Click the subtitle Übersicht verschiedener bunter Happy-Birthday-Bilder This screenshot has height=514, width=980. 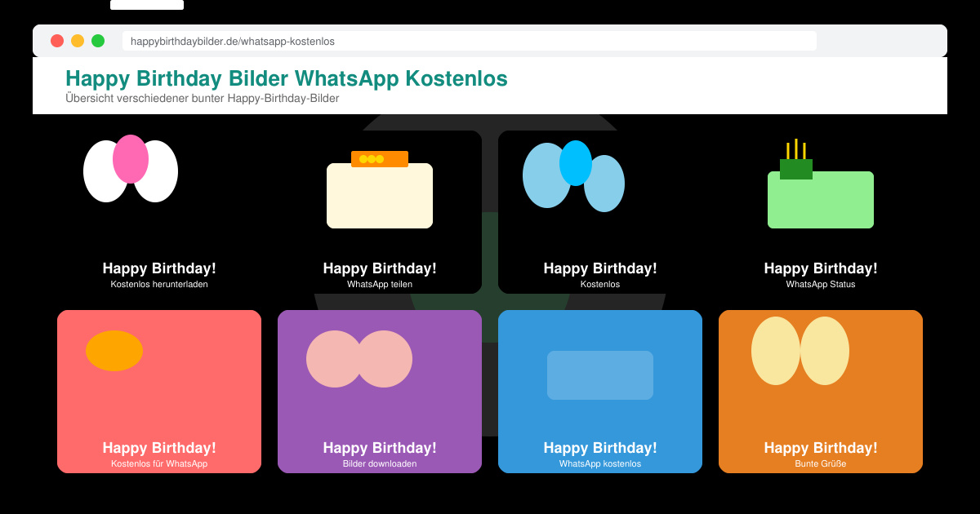pos(203,98)
